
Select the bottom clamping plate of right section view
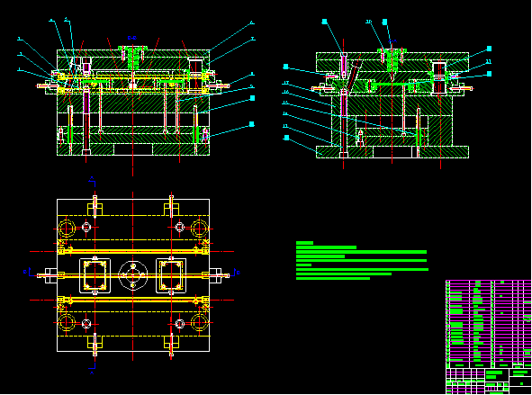[x=392, y=152]
